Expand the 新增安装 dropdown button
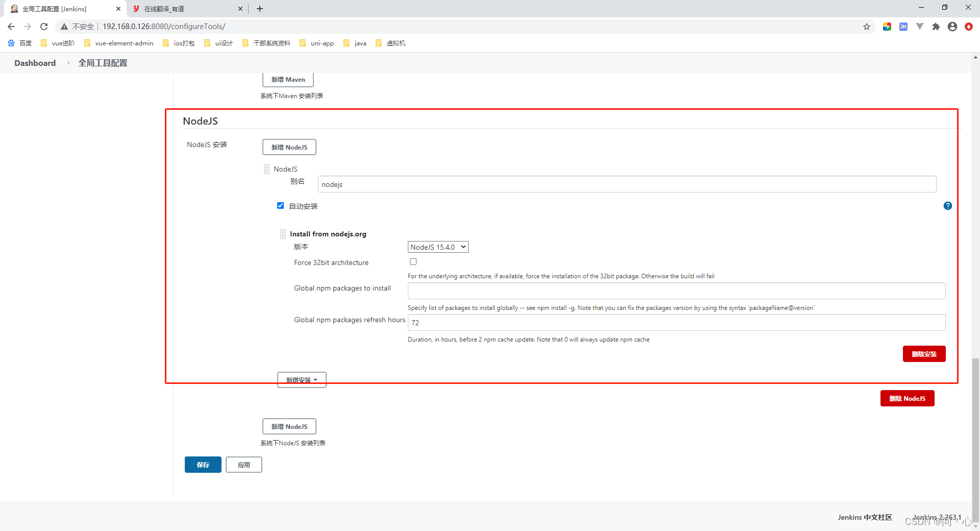 point(302,380)
